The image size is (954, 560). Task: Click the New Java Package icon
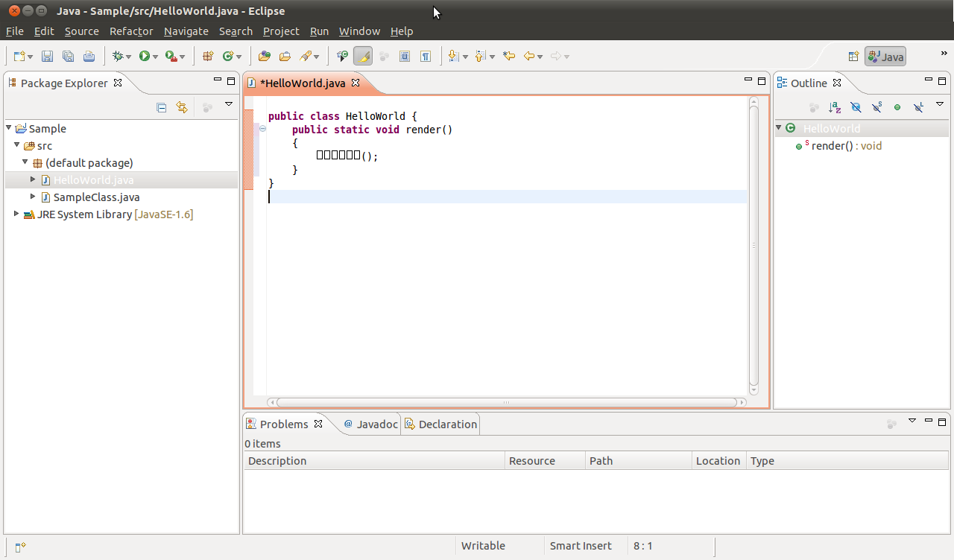[208, 57]
